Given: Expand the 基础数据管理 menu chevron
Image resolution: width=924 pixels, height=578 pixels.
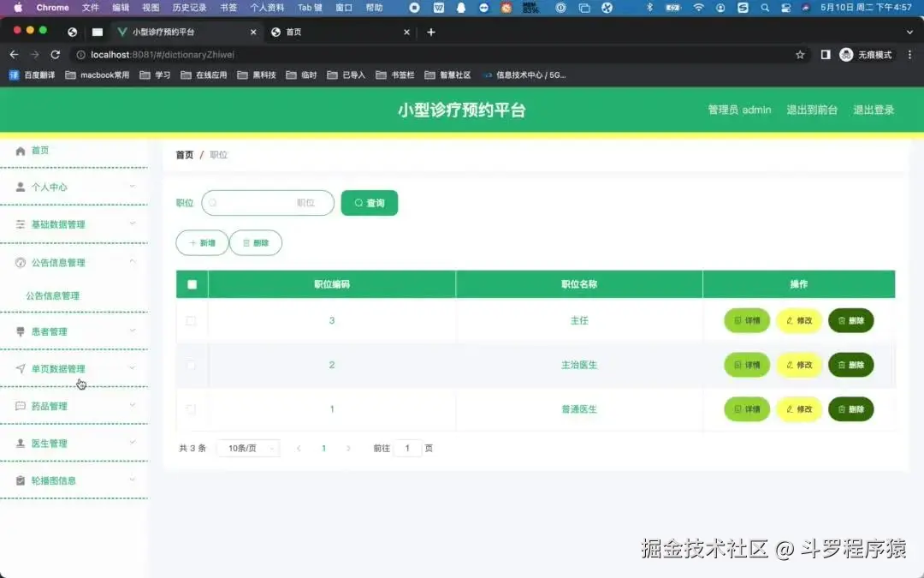Looking at the screenshot, I should pyautogui.click(x=132, y=223).
